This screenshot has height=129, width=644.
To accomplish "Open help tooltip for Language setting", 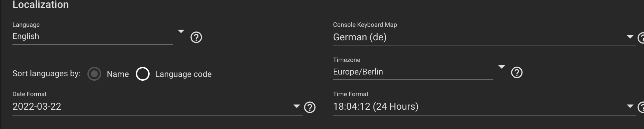I will [196, 37].
